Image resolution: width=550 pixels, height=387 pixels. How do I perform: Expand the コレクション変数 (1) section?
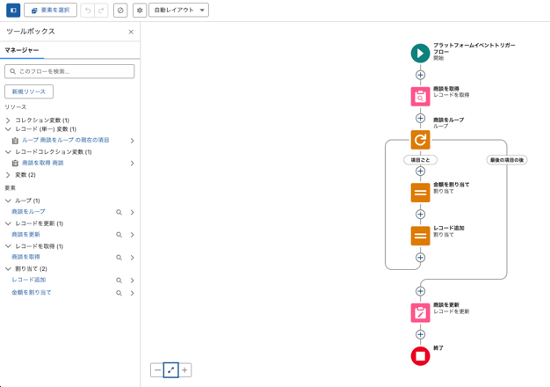(x=8, y=120)
